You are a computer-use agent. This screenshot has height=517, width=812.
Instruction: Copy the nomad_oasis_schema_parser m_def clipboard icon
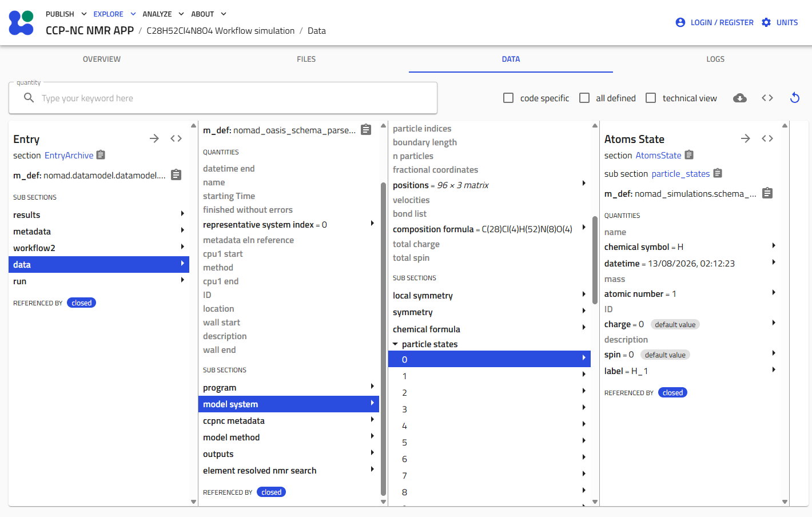pos(366,130)
